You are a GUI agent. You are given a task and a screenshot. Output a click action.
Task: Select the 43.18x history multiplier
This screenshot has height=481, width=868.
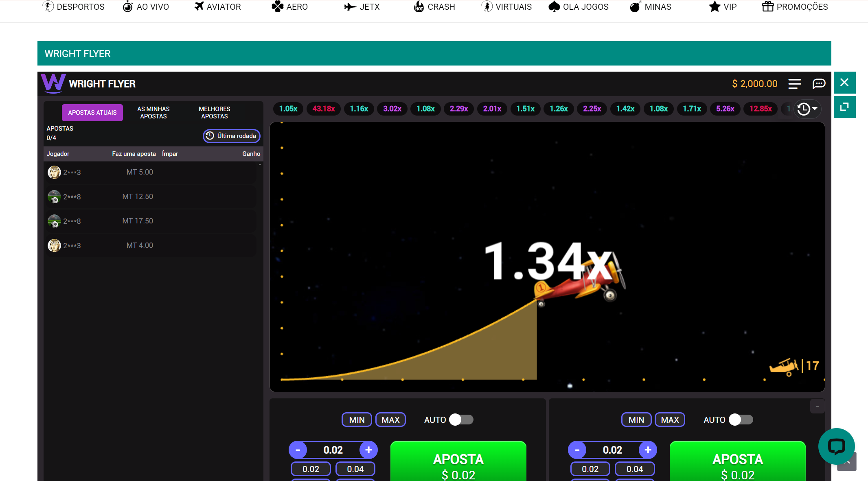click(323, 109)
